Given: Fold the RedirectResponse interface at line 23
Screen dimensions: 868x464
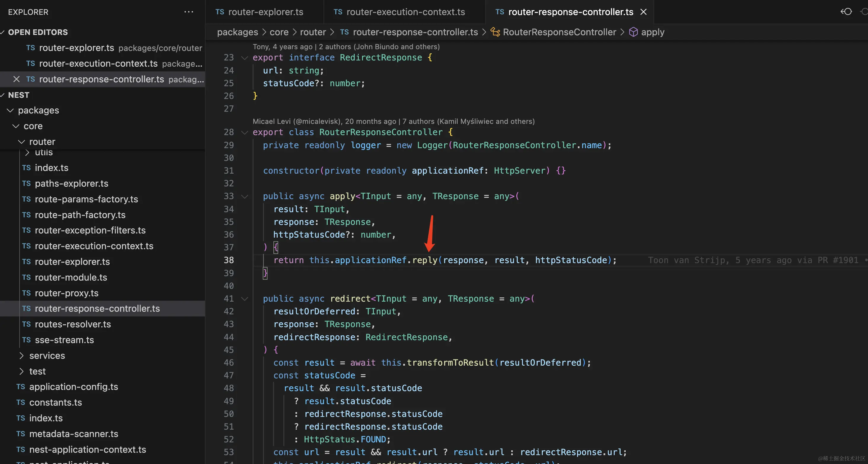Looking at the screenshot, I should coord(245,58).
